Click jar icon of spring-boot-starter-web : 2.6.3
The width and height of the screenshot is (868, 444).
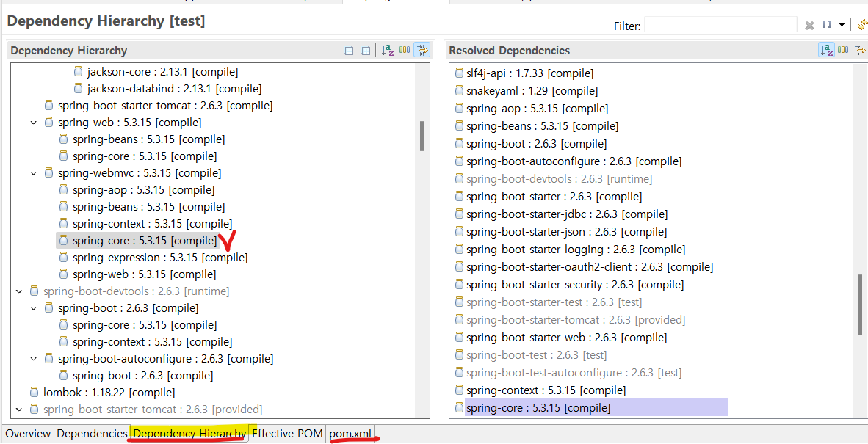pyautogui.click(x=458, y=338)
